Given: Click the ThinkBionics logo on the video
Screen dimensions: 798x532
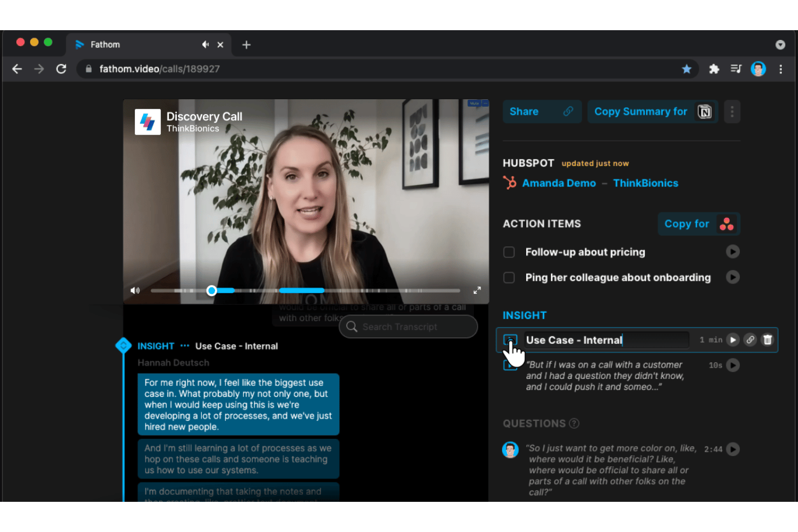Looking at the screenshot, I should pyautogui.click(x=148, y=122).
